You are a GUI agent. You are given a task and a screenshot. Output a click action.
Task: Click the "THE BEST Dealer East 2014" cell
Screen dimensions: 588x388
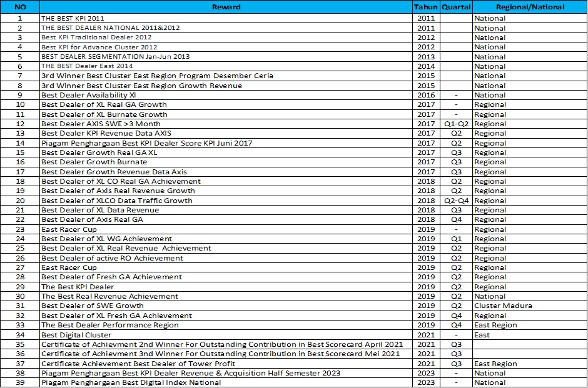click(87, 66)
